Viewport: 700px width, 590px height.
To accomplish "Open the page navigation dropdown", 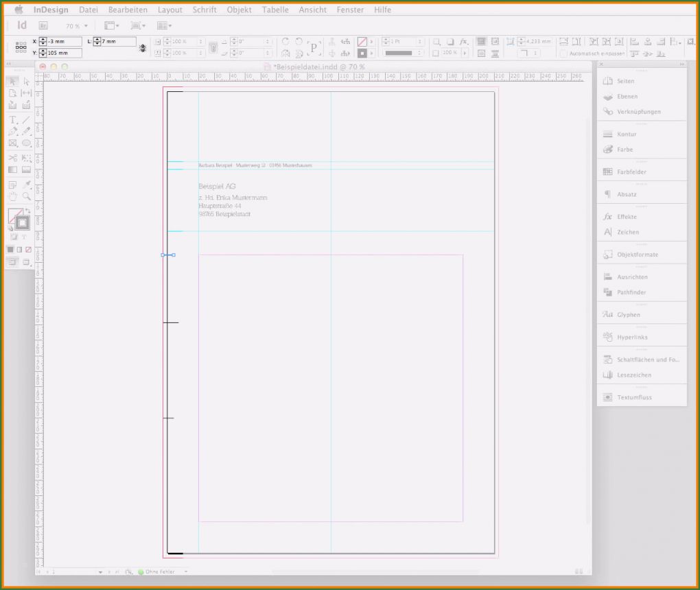I will click(102, 571).
